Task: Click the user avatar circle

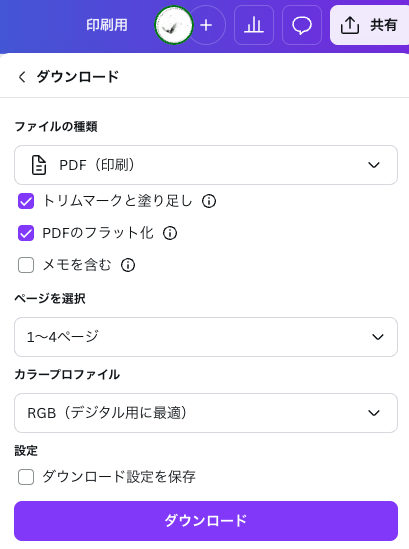Action: [174, 25]
